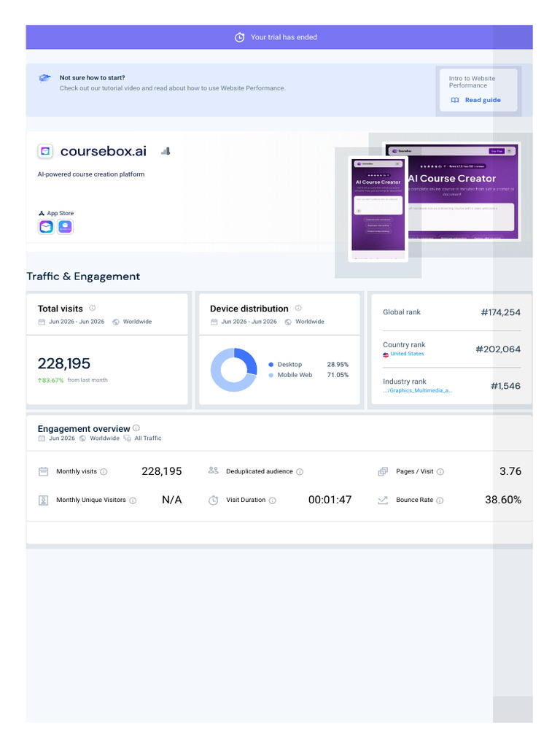
Task: Click the All Traffic devices icon
Action: pos(127,438)
